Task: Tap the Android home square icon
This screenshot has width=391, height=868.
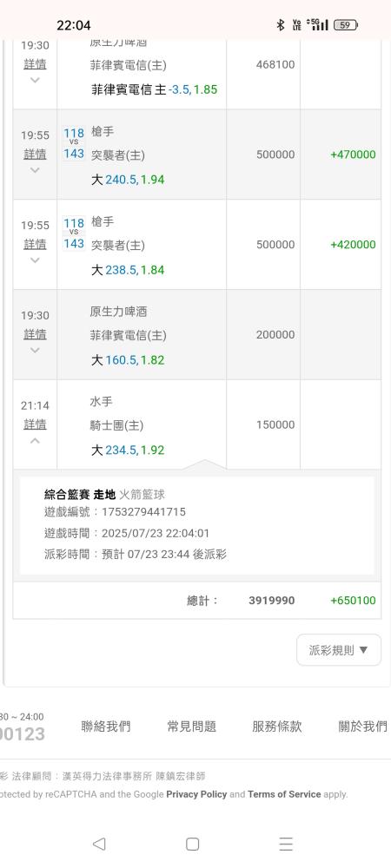Action: 192,844
